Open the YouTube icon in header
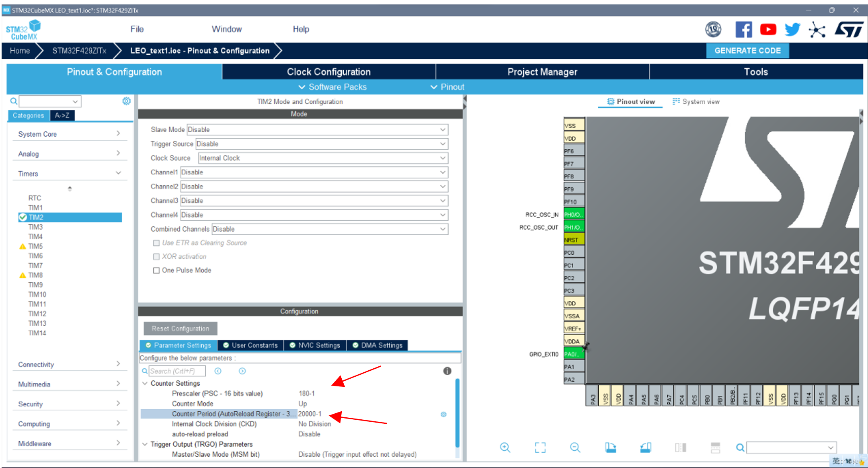868x468 pixels. tap(767, 29)
